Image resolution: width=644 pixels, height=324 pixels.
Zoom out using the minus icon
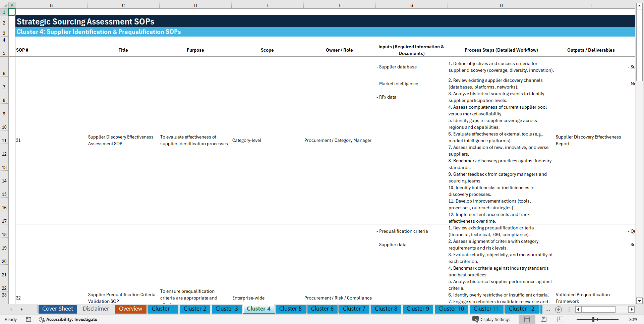click(573, 319)
